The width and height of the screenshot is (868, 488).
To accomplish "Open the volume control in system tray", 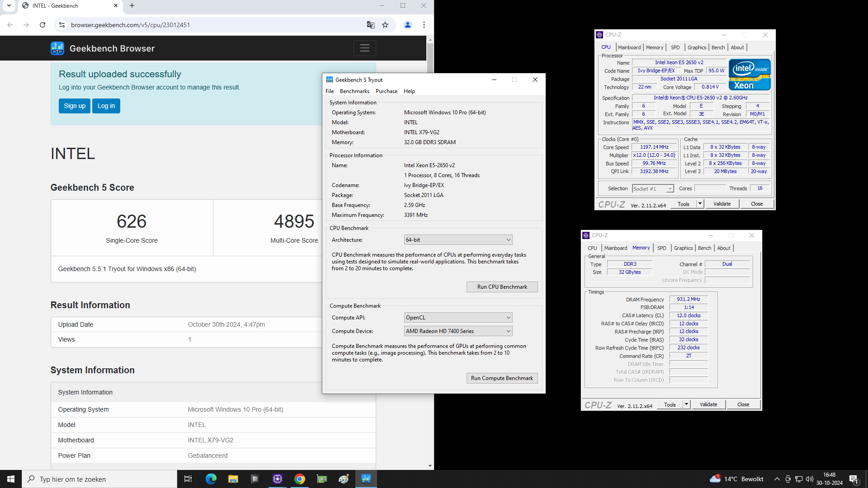I will point(810,479).
